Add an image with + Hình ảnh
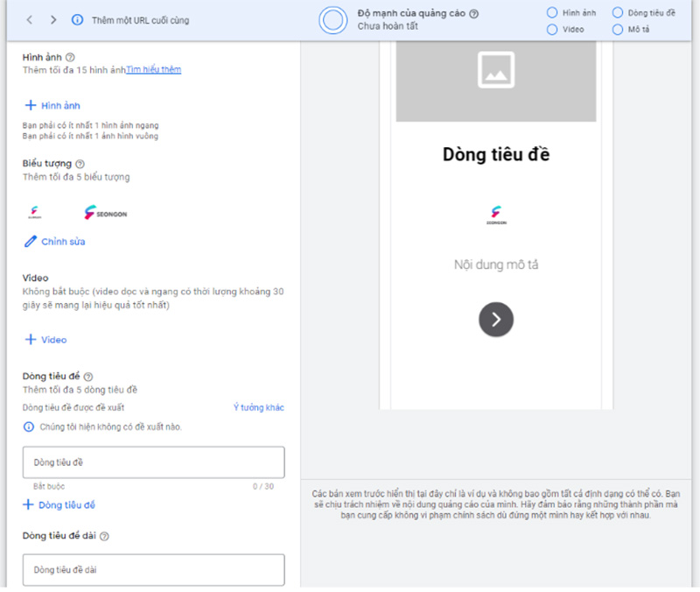 (52, 105)
